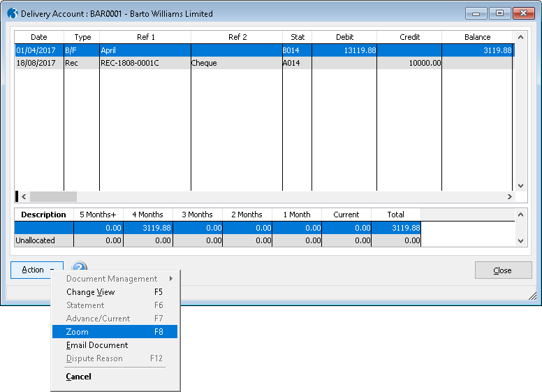542x392 pixels.
Task: Click the Close button
Action: pos(504,270)
